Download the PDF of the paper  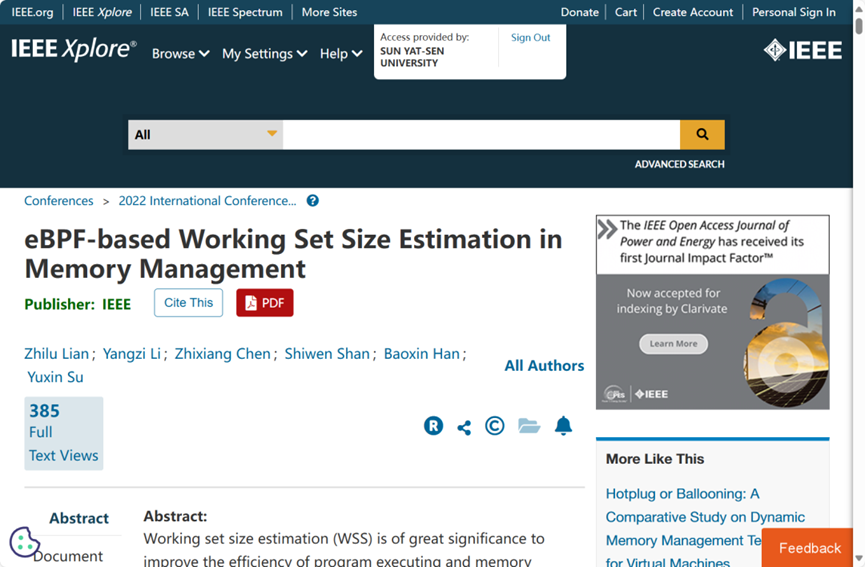(x=265, y=303)
